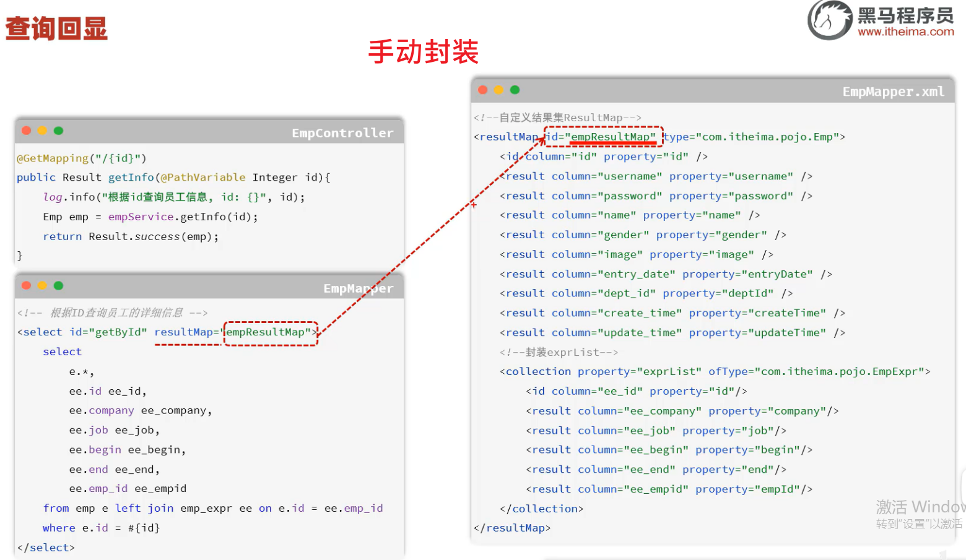Click the green dot in EmpController window
The width and height of the screenshot is (966, 560).
coord(58,131)
